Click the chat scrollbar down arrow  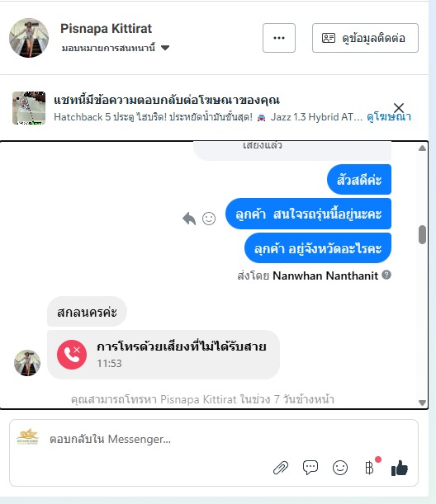pos(422,403)
